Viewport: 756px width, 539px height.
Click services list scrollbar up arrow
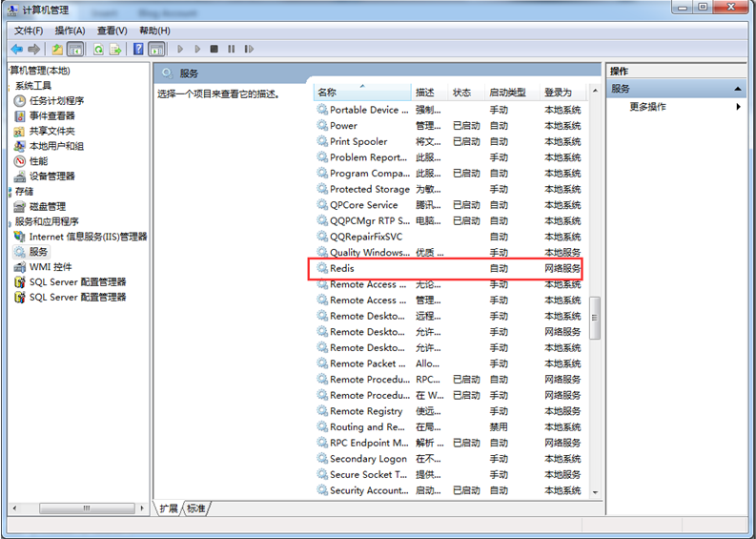595,92
